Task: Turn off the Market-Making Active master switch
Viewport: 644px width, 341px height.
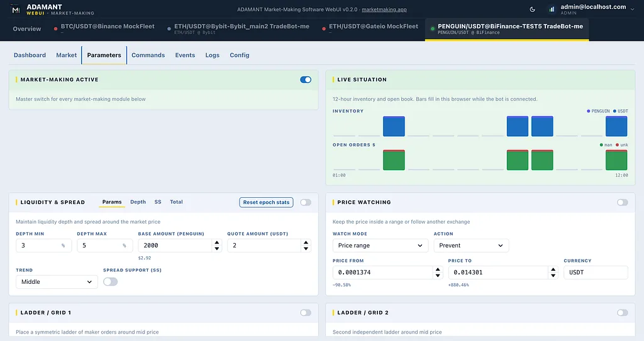Action: [306, 80]
